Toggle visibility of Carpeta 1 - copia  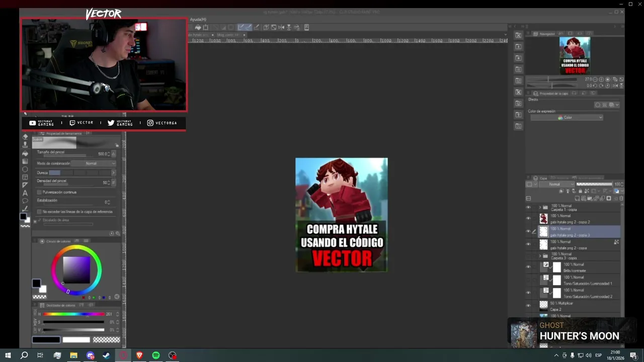pyautogui.click(x=528, y=207)
